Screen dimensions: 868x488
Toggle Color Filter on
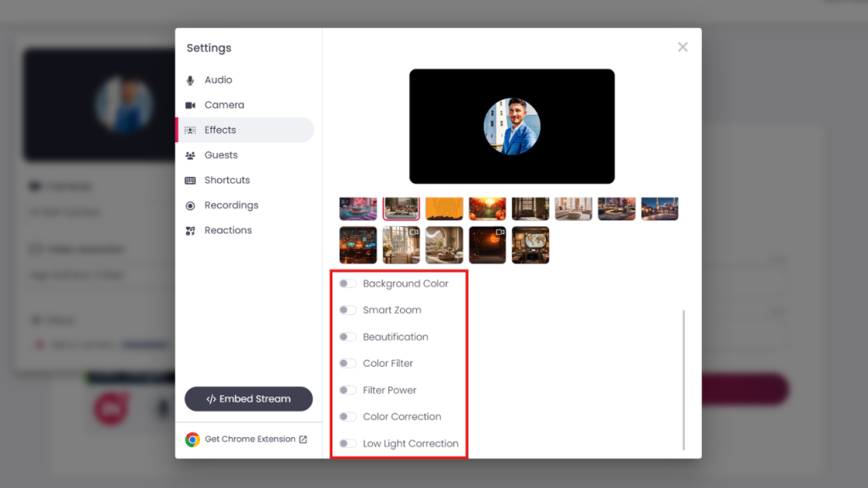coord(347,363)
